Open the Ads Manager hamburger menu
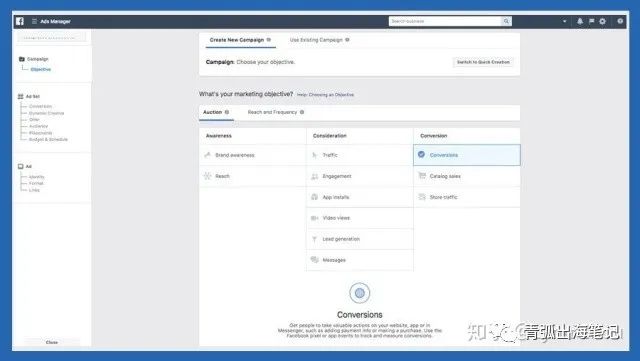The height and width of the screenshot is (361, 640). point(34,21)
